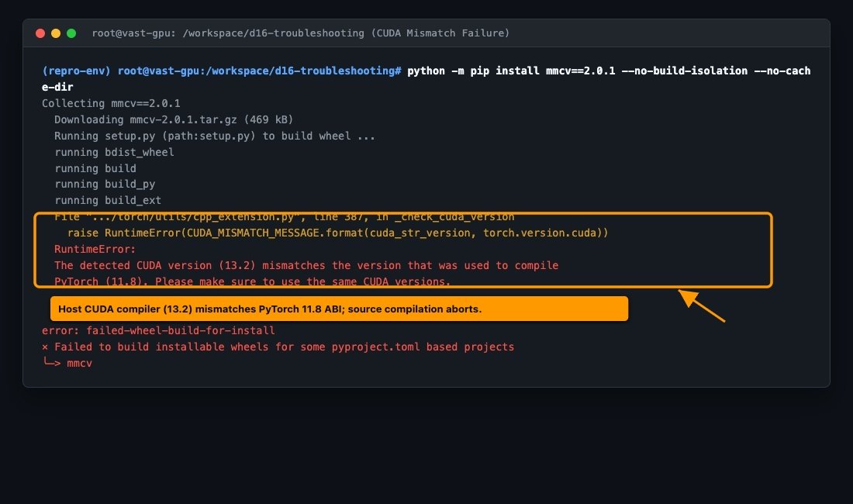Click the line 'Collecting mmcv==2.0.1'

[x=111, y=103]
